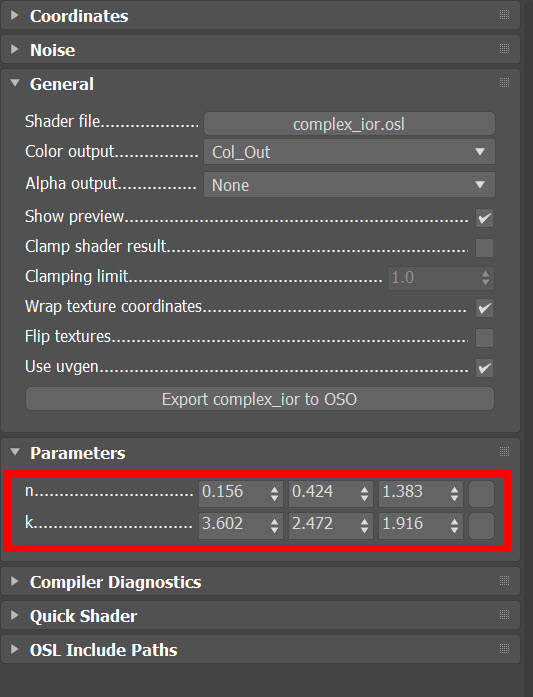Disable the Use uvgen checkbox

484,368
